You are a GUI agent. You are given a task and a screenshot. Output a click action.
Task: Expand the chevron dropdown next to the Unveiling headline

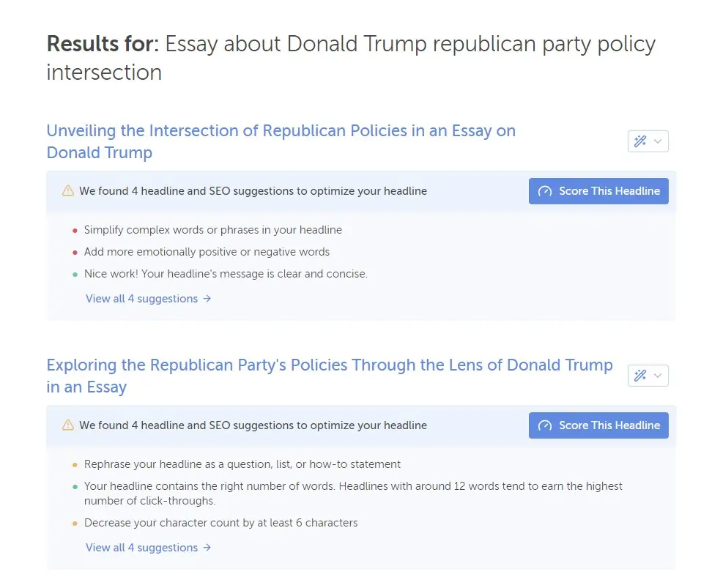658,141
